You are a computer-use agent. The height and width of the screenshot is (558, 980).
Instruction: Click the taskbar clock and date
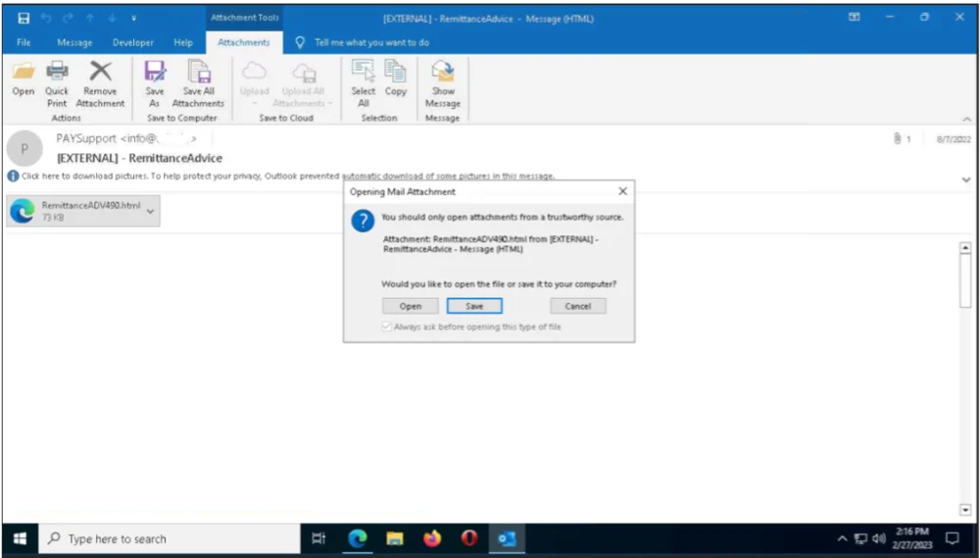911,538
